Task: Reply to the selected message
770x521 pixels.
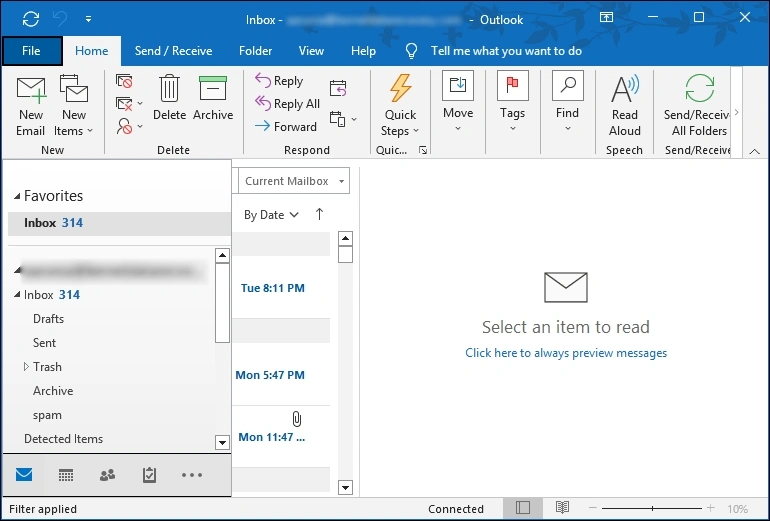Action: 279,81
